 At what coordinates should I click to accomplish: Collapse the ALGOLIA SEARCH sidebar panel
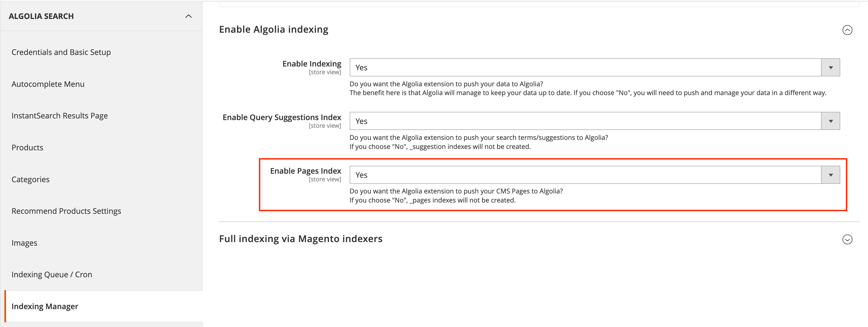[188, 16]
